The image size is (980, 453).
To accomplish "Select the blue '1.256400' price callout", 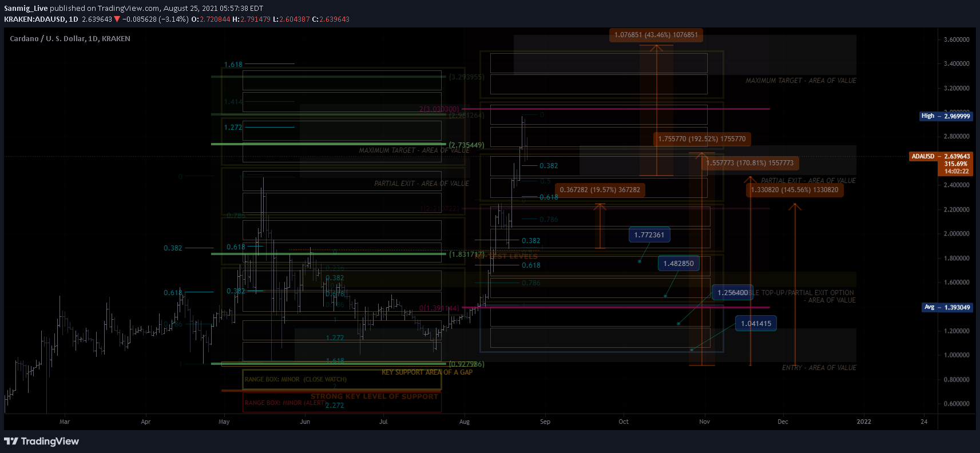I will 732,292.
